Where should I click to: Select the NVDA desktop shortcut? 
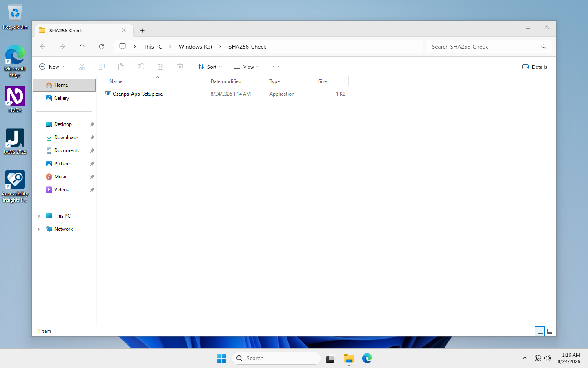point(15,100)
